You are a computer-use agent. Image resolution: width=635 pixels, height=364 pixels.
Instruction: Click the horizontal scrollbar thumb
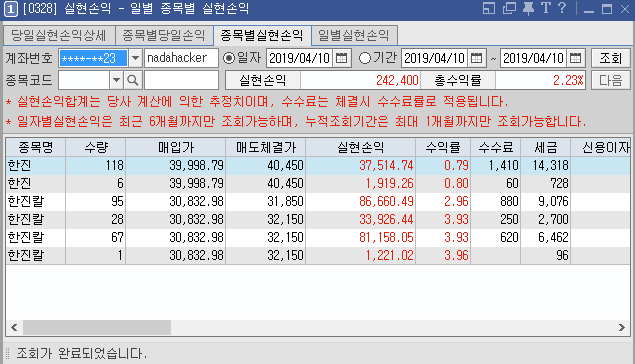(x=97, y=327)
